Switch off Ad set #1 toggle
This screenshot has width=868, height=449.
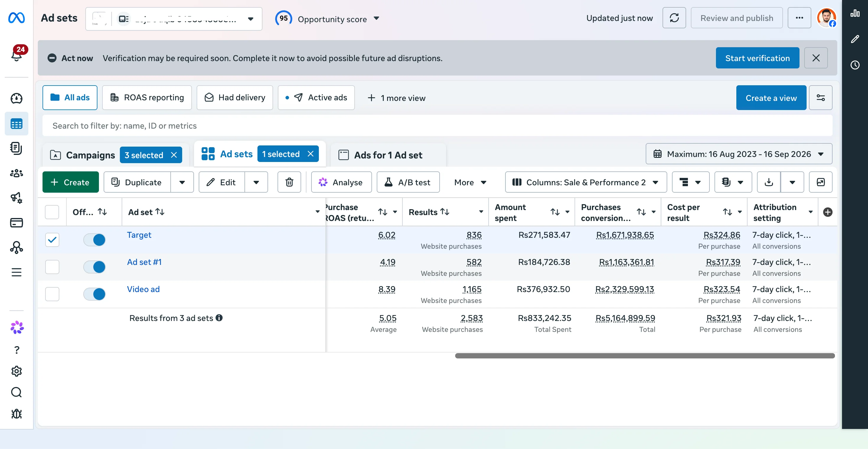click(94, 267)
